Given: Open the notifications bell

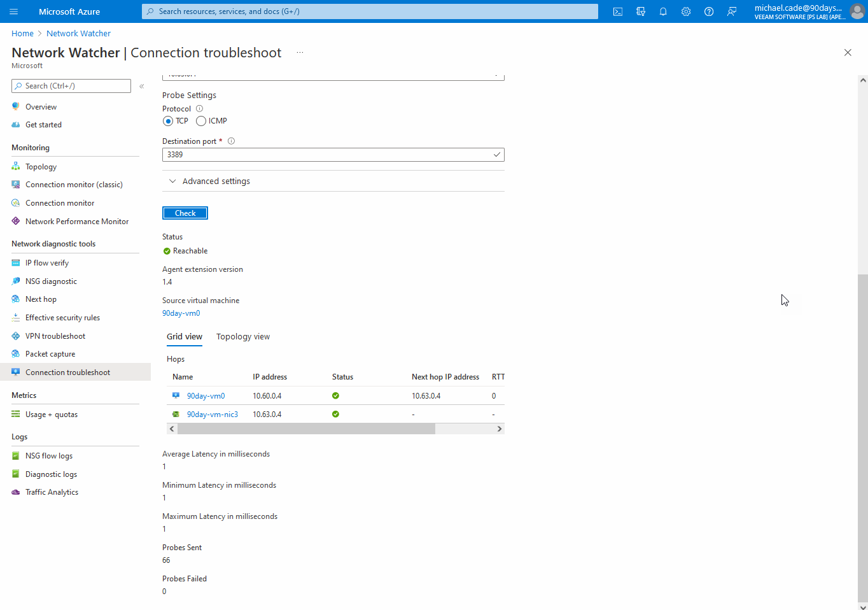Looking at the screenshot, I should 663,11.
